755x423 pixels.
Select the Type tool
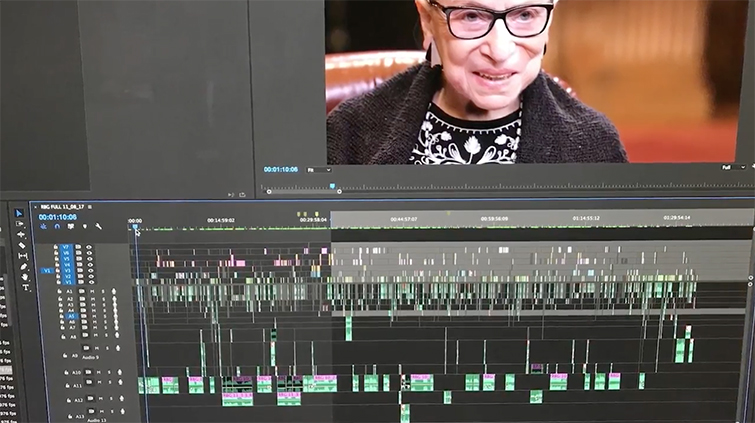click(26, 288)
